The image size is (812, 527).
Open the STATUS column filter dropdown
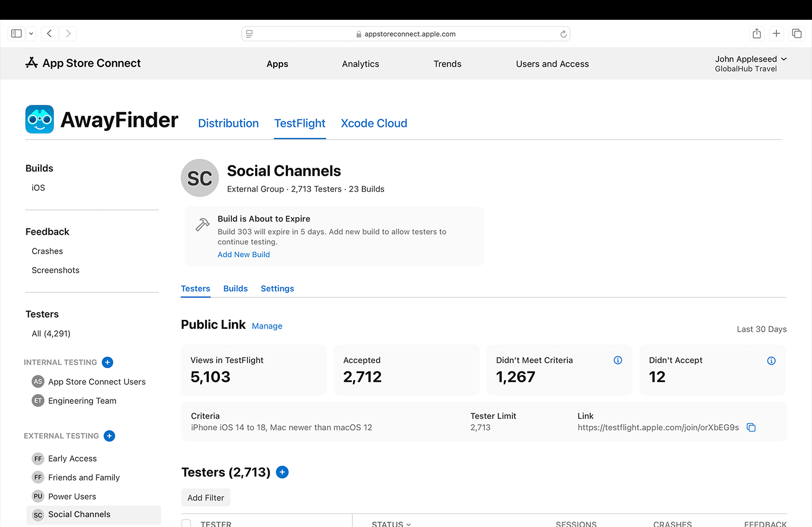408,523
